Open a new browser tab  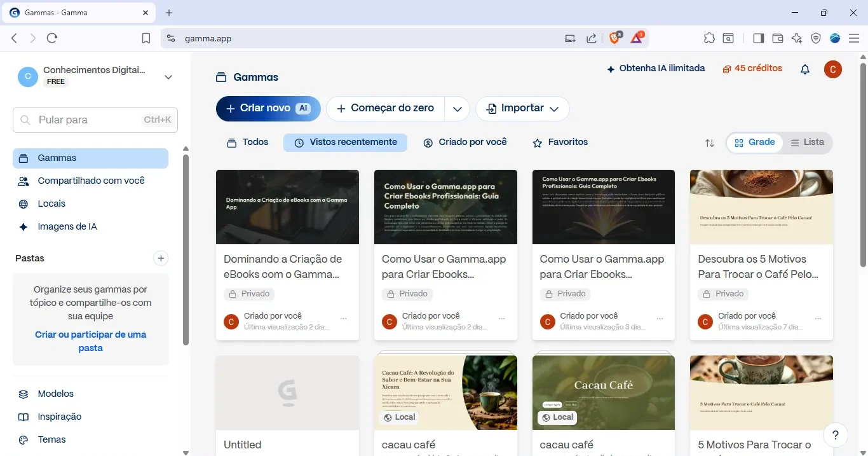point(169,13)
